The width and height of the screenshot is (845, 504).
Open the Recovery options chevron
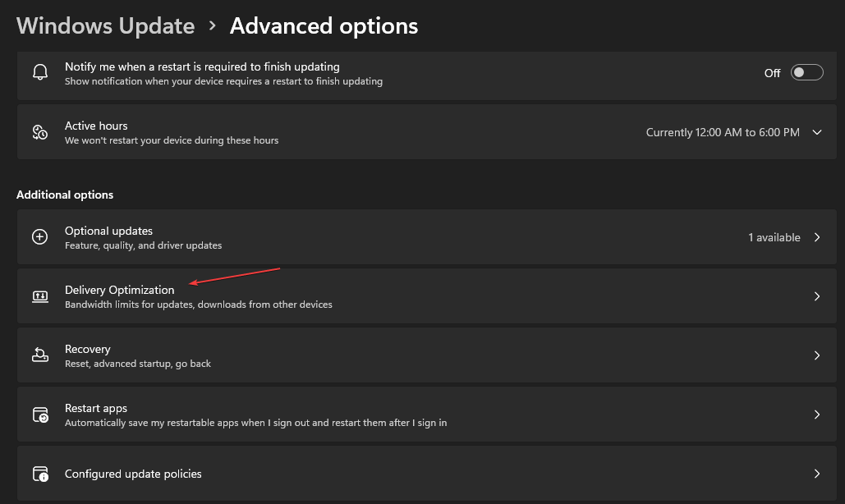coord(817,355)
